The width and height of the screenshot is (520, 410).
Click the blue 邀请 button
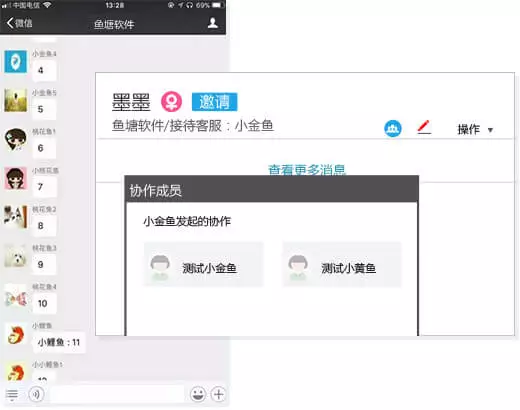214,102
